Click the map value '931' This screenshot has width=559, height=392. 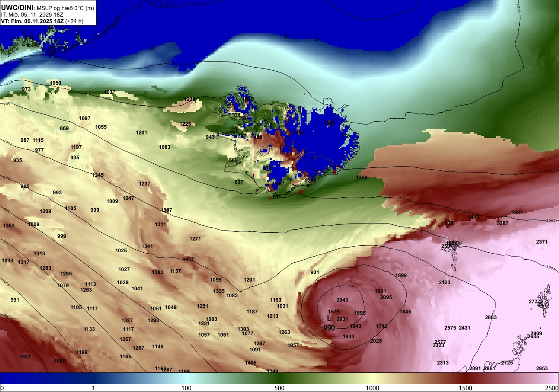click(315, 272)
